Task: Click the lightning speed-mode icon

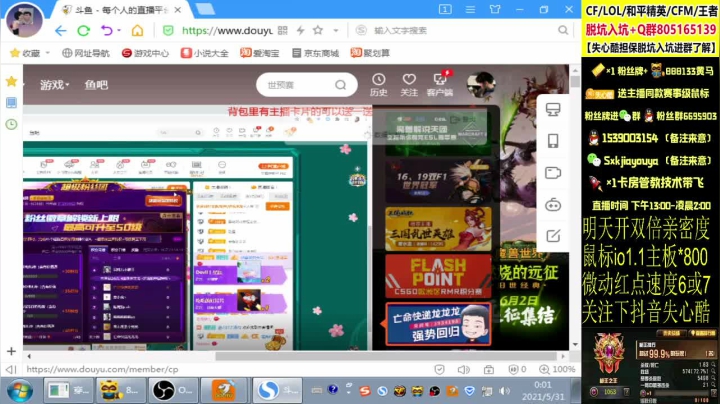Action: [300, 30]
